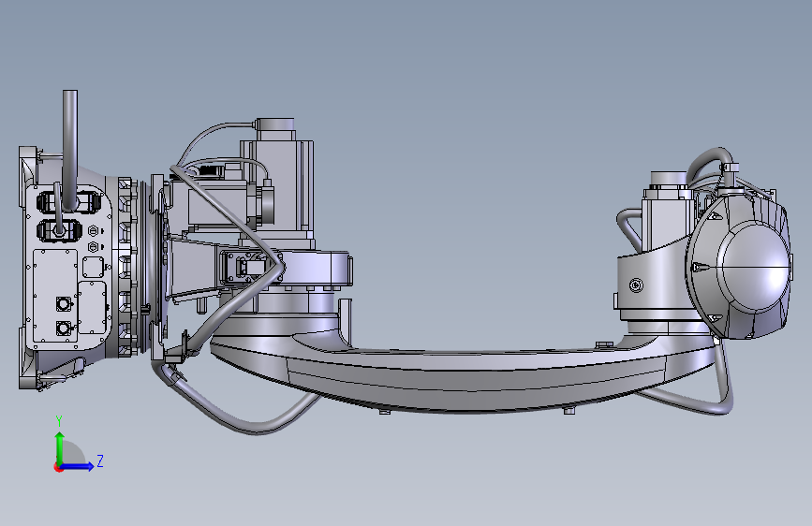Viewport: 812px width, 526px height.
Task: Select the vertical pipe rising above the left housing
Action: (x=70, y=149)
